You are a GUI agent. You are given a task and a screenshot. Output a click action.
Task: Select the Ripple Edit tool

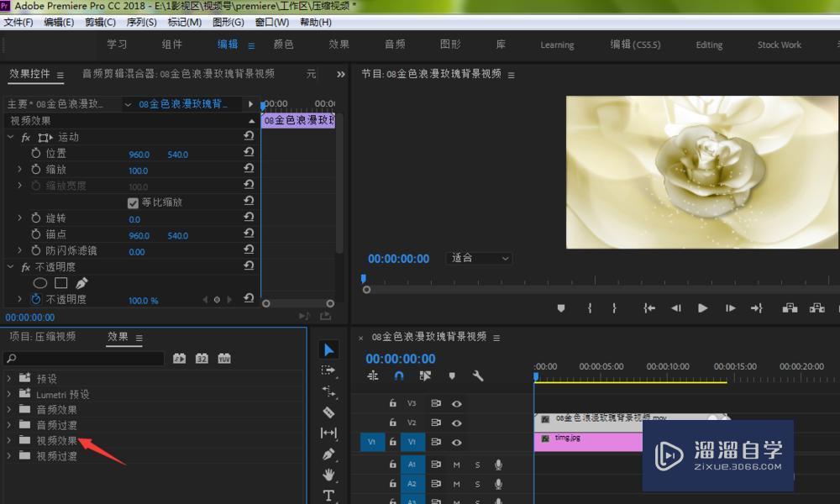(x=329, y=391)
